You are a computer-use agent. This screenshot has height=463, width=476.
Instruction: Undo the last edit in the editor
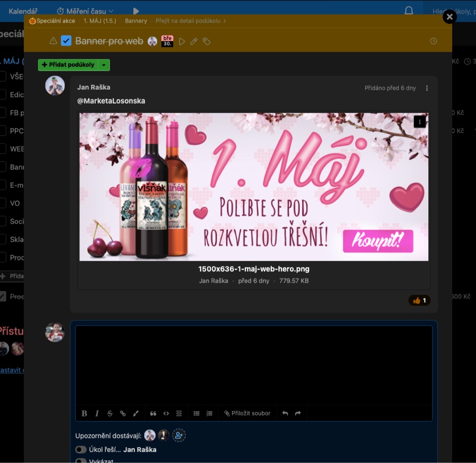point(285,413)
